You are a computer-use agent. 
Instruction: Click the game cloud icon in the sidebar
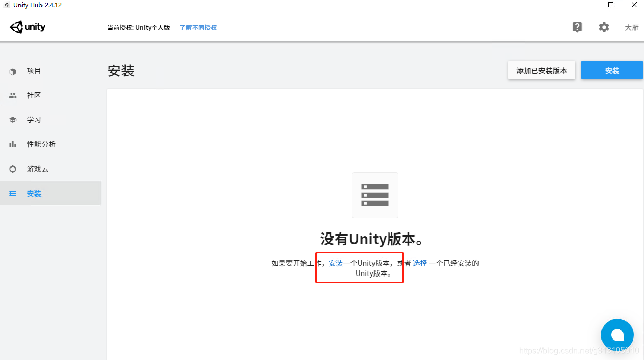coord(13,169)
